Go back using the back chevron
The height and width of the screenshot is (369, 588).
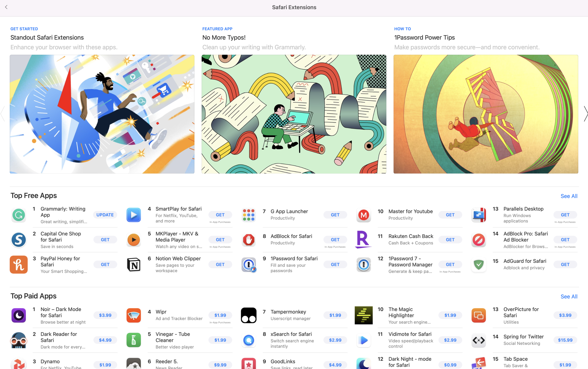coord(6,7)
